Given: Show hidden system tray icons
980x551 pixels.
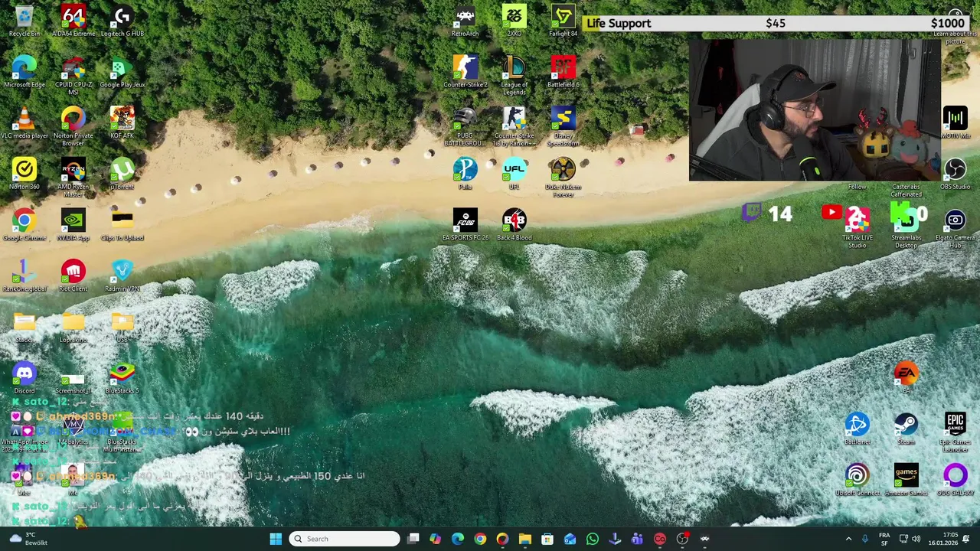Looking at the screenshot, I should point(848,539).
